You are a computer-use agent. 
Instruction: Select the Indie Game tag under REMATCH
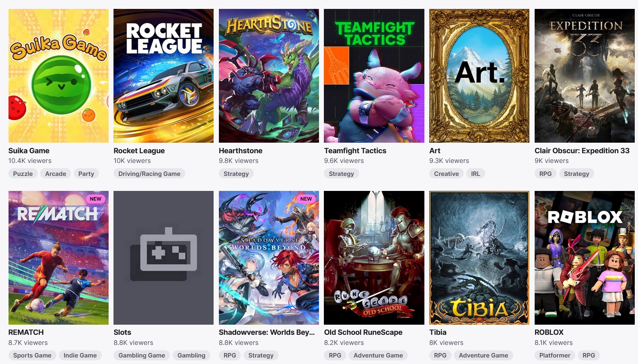pos(80,355)
